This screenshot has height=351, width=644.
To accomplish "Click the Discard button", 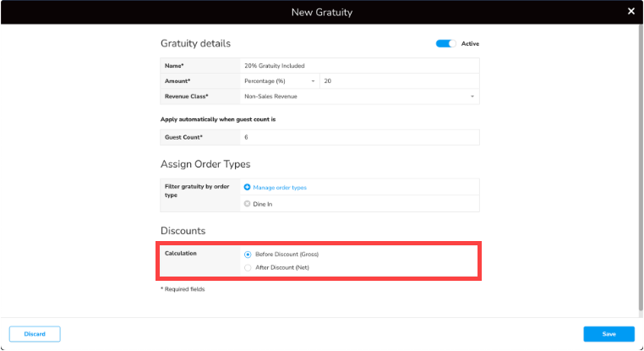I will coord(35,334).
